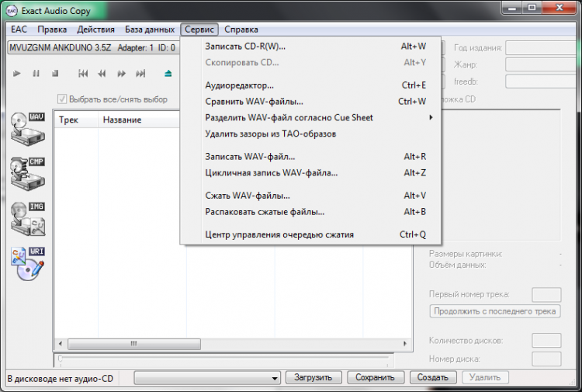
Task: Click Продолжить с последнего трека button
Action: click(x=495, y=311)
